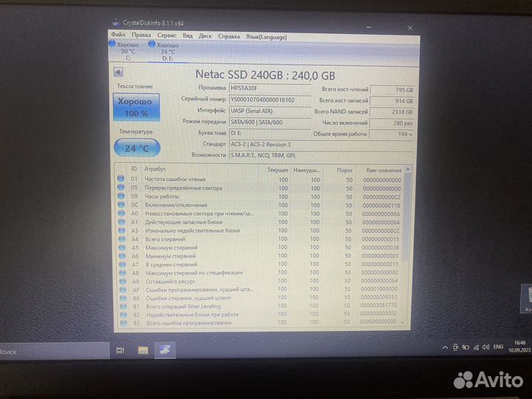Select the Всего операций Wear Leveling row
Viewport: 532px width, 399px height.
[x=261, y=306]
